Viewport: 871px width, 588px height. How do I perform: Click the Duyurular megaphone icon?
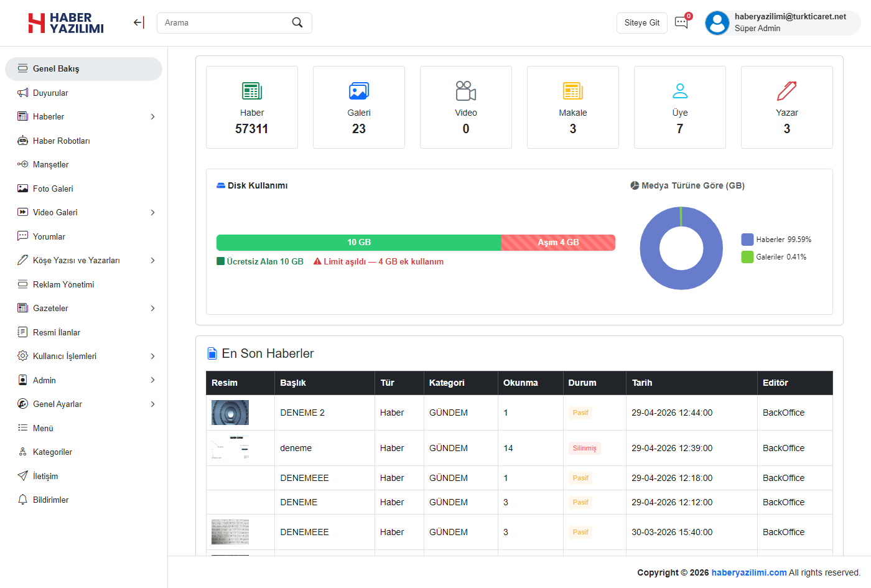click(x=23, y=93)
